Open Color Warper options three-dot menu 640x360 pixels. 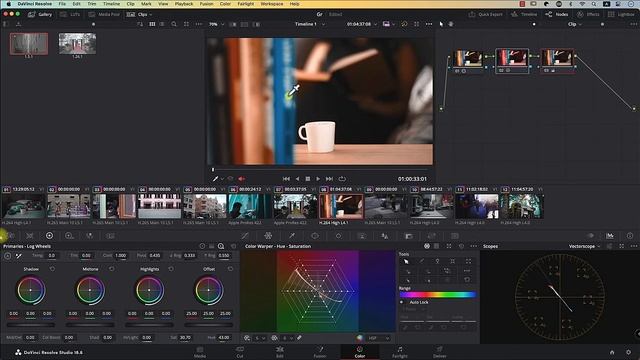tap(473, 246)
